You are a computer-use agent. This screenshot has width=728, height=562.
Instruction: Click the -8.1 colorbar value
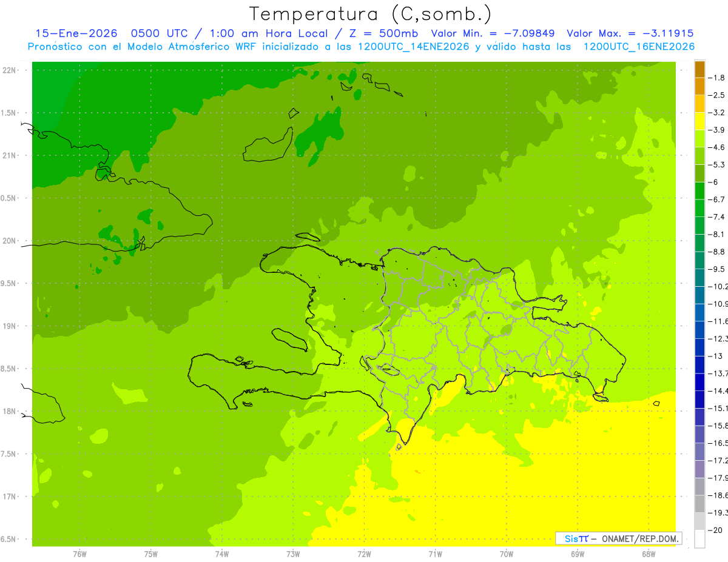pyautogui.click(x=717, y=234)
